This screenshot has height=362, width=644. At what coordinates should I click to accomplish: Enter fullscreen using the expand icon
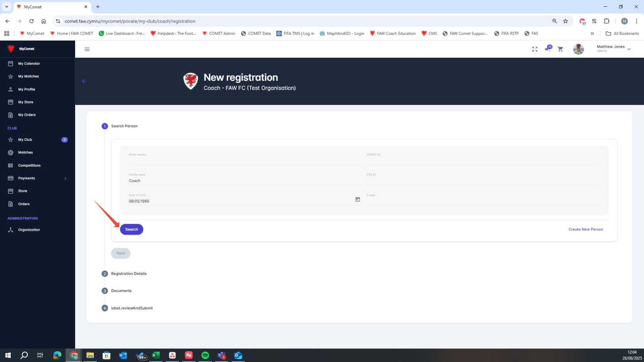click(535, 49)
